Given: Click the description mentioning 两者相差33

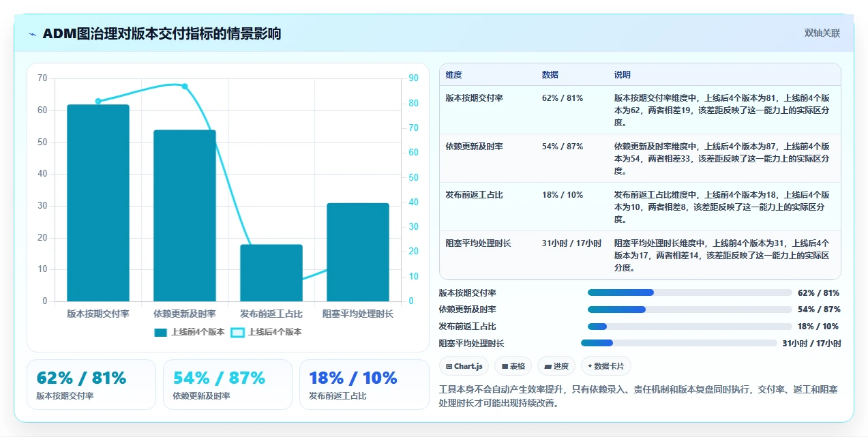Looking at the screenshot, I should click(723, 159).
